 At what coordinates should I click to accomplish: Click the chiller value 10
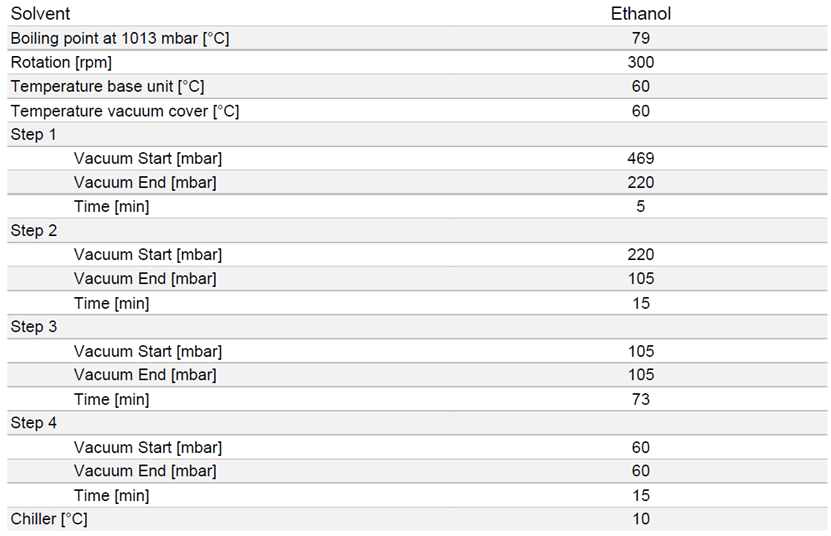tap(640, 519)
